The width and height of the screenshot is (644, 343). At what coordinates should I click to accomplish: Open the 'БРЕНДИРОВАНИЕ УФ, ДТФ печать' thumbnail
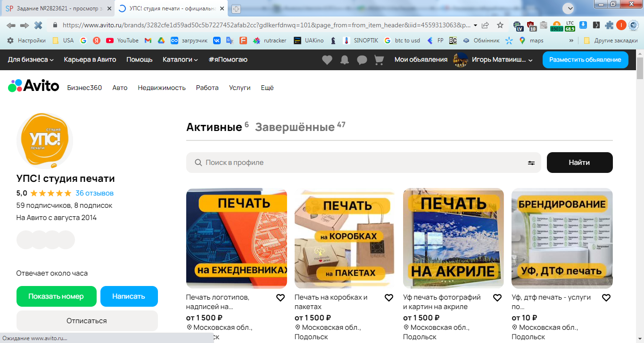[x=562, y=238]
